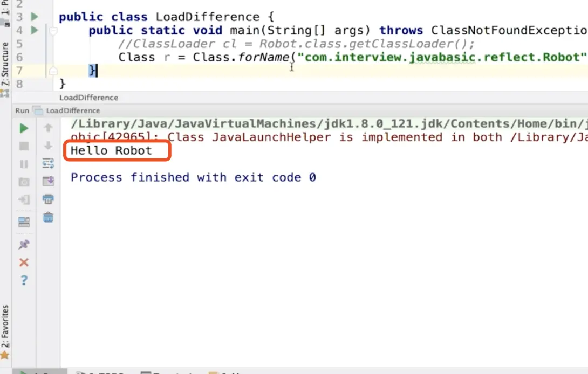The height and width of the screenshot is (374, 588).
Task: Run main method from line 4 gutter
Action: tap(35, 30)
